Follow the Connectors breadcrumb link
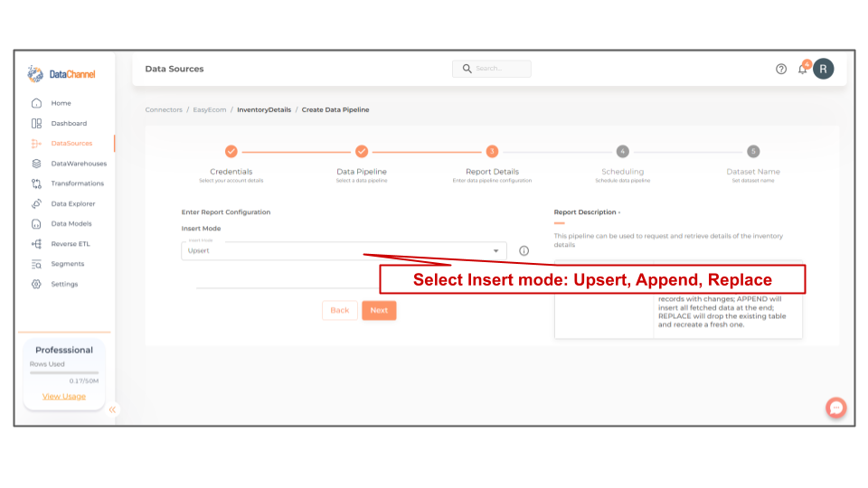This screenshot has width=868, height=488. tap(164, 109)
